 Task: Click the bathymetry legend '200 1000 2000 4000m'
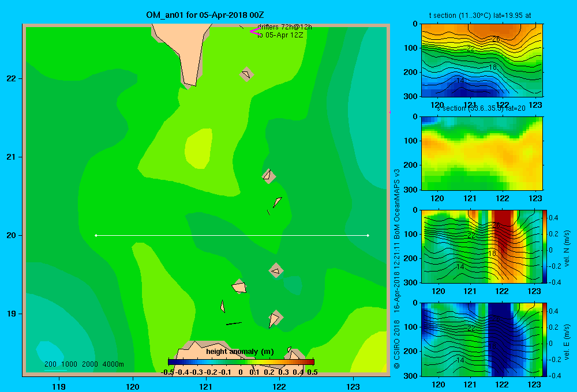coord(84,364)
